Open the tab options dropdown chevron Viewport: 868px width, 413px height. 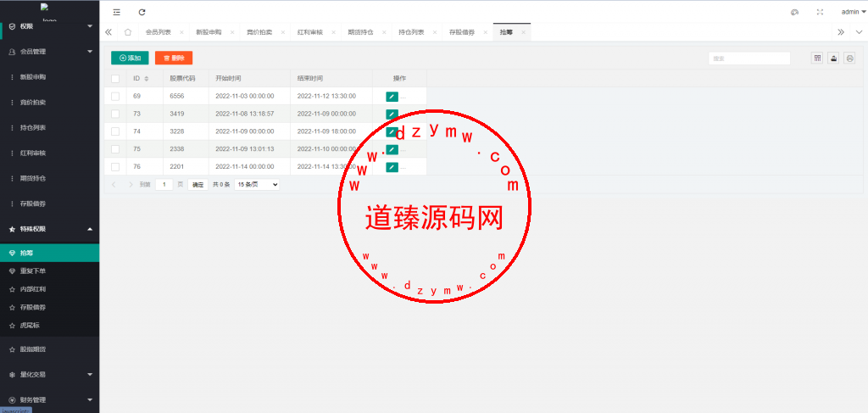pos(860,32)
